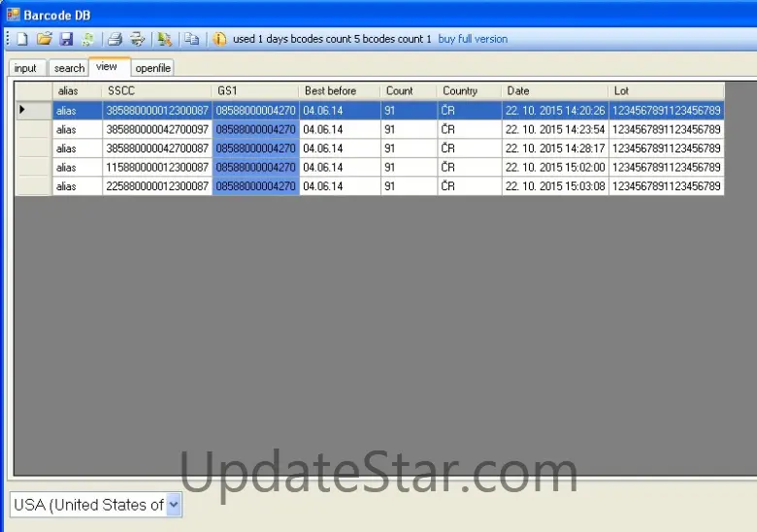Click the copy documents icon
The width and height of the screenshot is (757, 532).
pyautogui.click(x=191, y=39)
